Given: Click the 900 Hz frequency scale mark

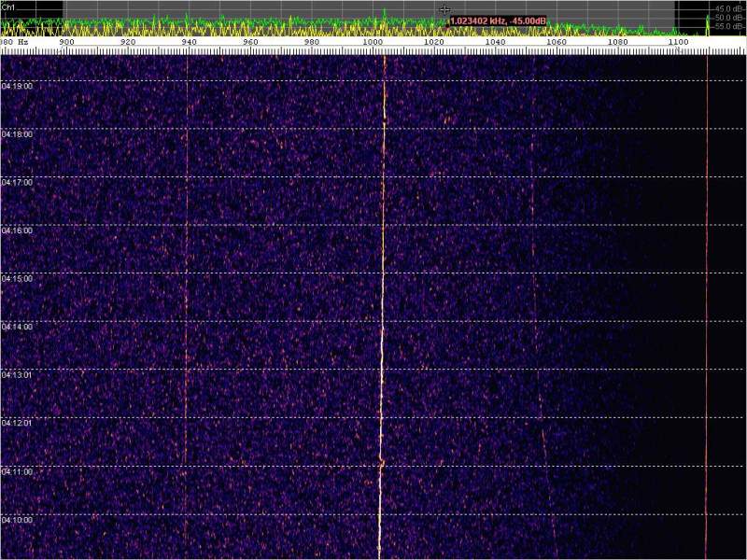Looking at the screenshot, I should click(67, 42).
